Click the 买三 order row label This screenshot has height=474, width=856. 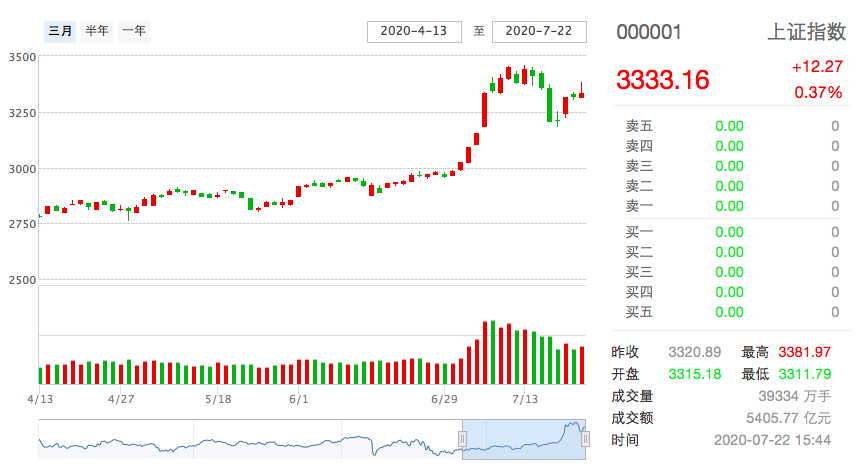[639, 272]
